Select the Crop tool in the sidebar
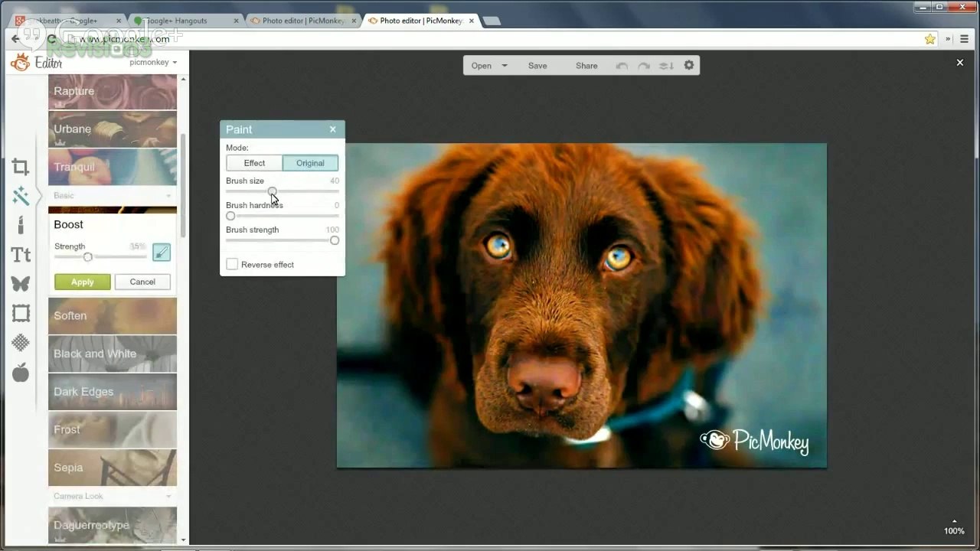 21,167
